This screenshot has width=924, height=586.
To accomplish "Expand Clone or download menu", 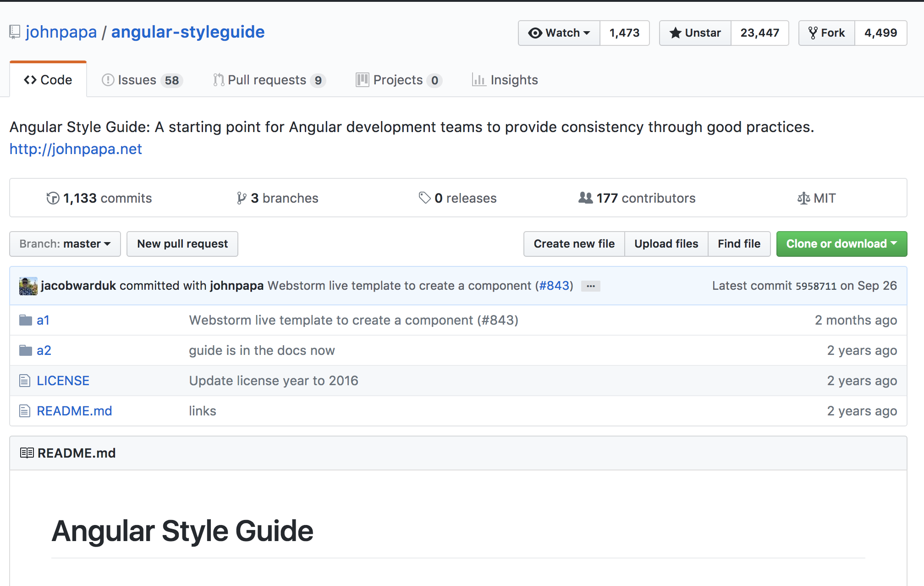I will tap(841, 244).
